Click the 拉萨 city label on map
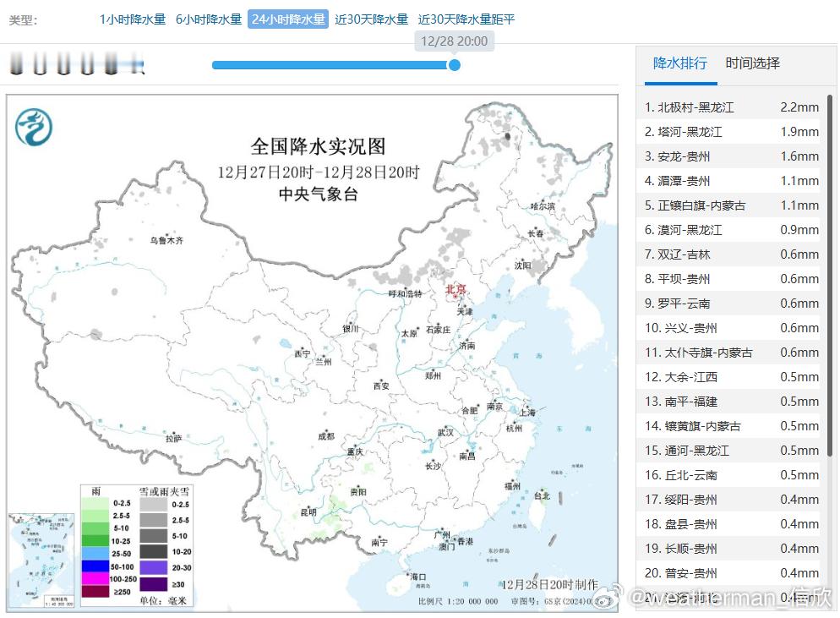The height and width of the screenshot is (618, 840). point(173,439)
